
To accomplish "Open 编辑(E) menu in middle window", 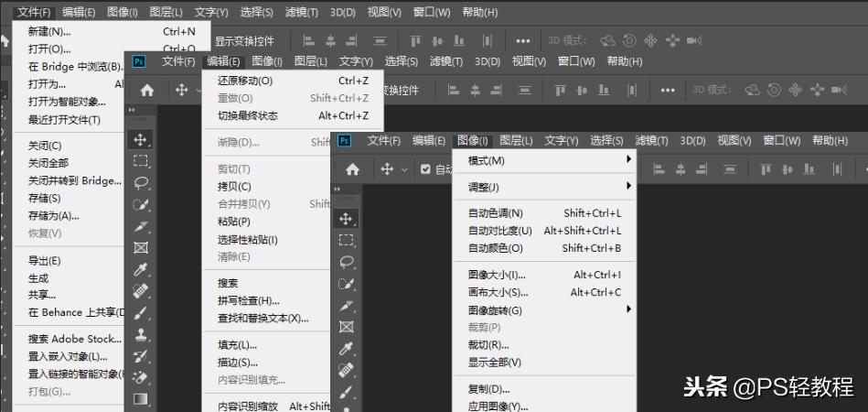I will pos(224,61).
